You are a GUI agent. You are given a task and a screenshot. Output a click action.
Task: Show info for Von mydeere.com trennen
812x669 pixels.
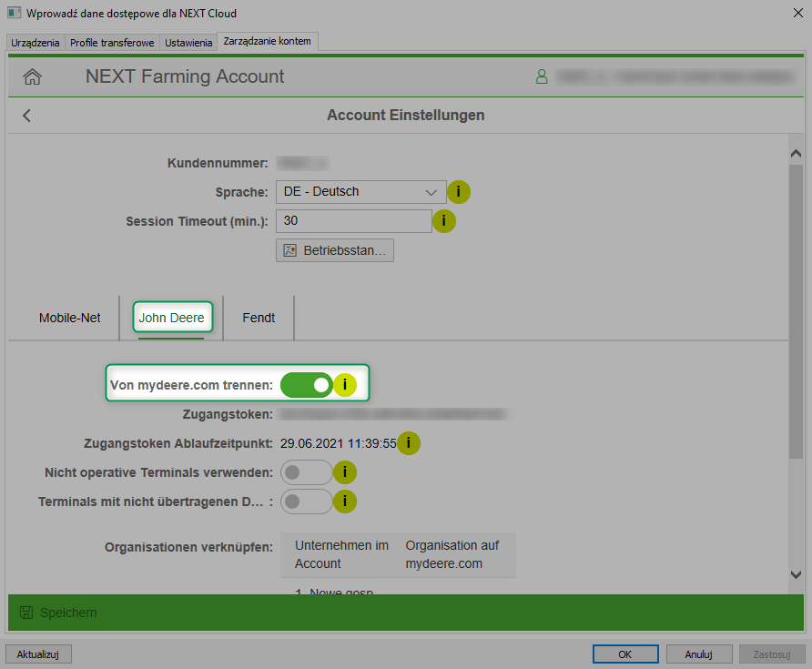pos(345,385)
